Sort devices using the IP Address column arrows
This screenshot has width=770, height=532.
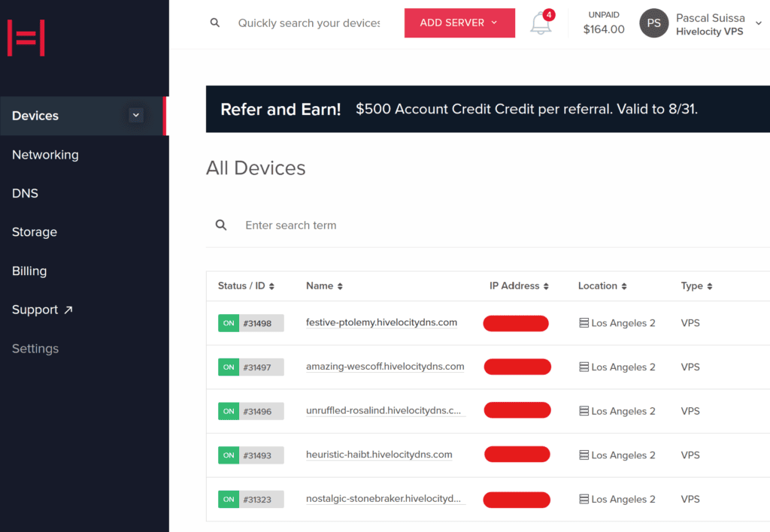[545, 286]
